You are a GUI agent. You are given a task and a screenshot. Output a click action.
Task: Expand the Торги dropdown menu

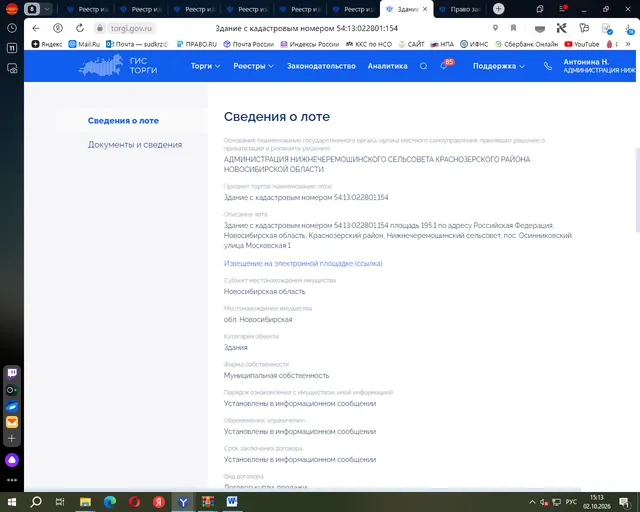pos(205,66)
